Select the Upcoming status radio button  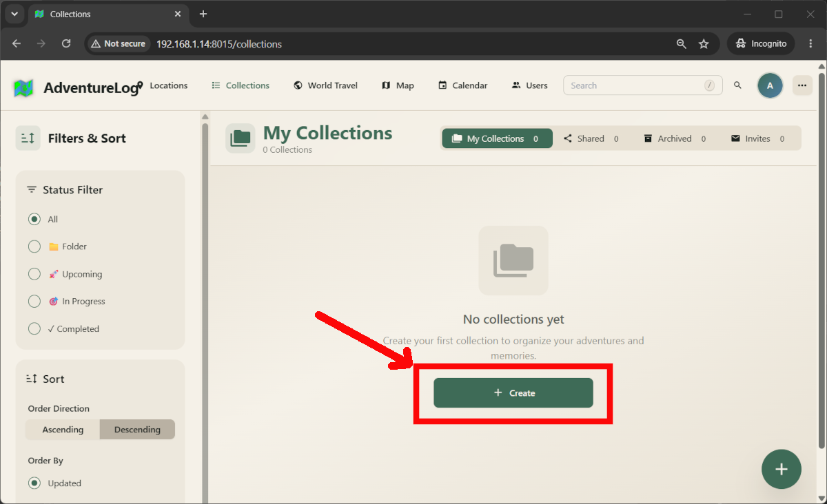34,274
